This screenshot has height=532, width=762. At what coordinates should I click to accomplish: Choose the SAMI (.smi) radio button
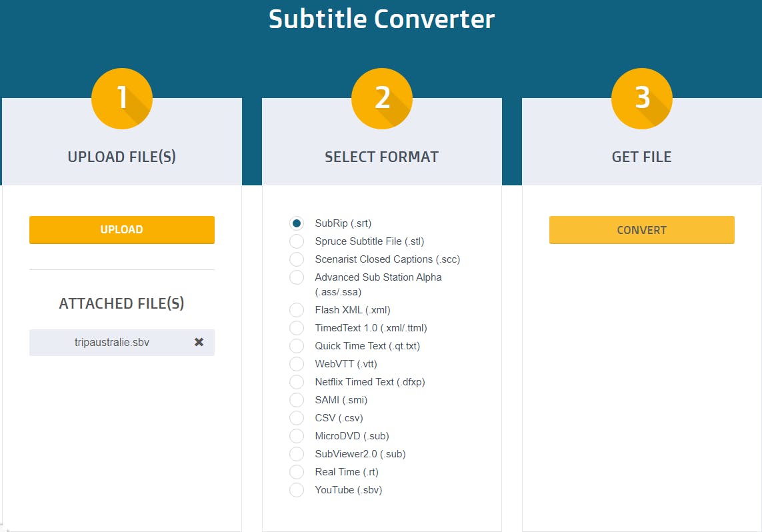pos(297,400)
